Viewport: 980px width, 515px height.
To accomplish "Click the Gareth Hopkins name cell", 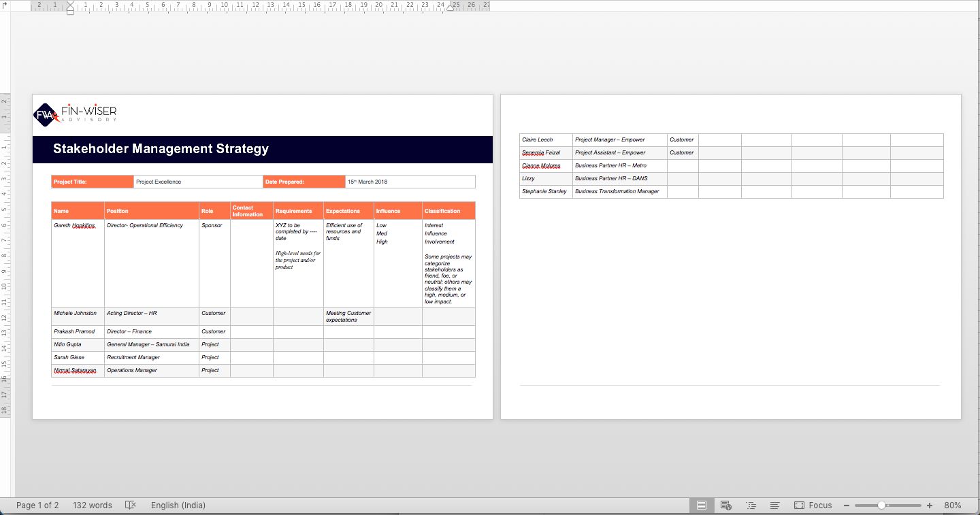I will [x=75, y=225].
